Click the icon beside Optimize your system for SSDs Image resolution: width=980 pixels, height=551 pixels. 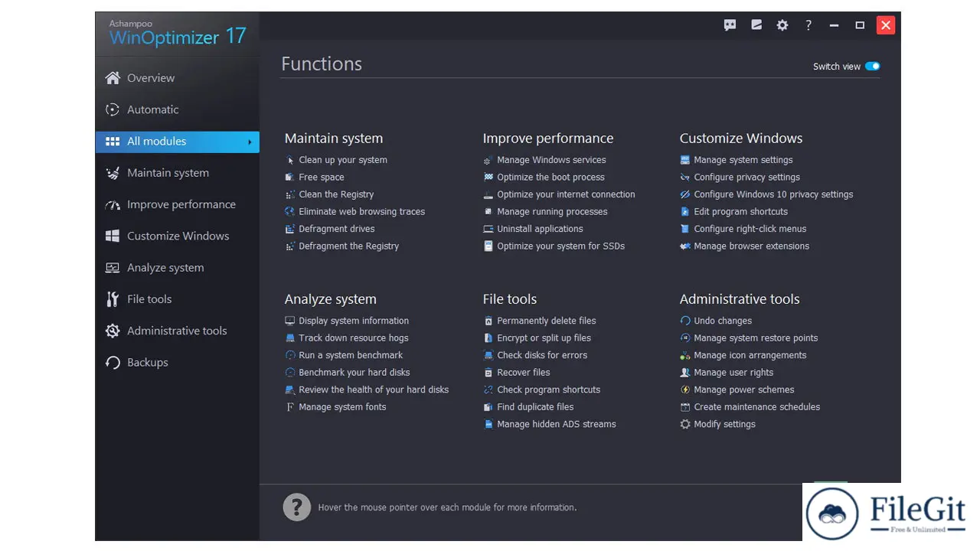point(488,246)
